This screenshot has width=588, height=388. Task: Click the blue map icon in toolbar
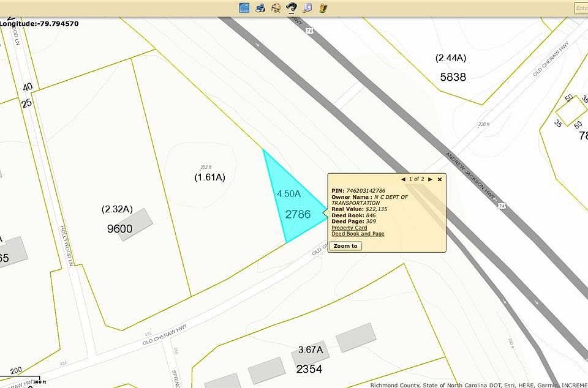tap(244, 7)
